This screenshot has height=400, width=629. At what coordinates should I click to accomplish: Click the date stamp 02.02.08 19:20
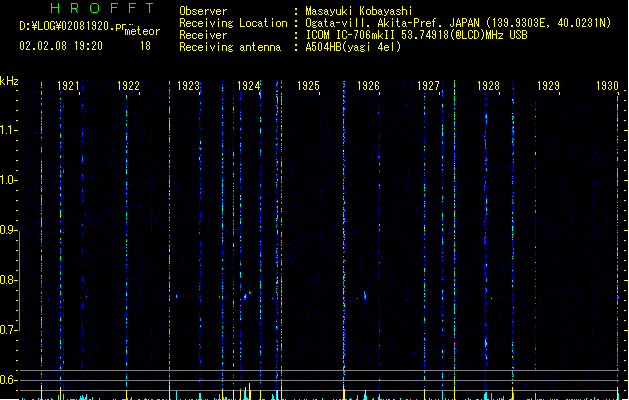point(61,46)
